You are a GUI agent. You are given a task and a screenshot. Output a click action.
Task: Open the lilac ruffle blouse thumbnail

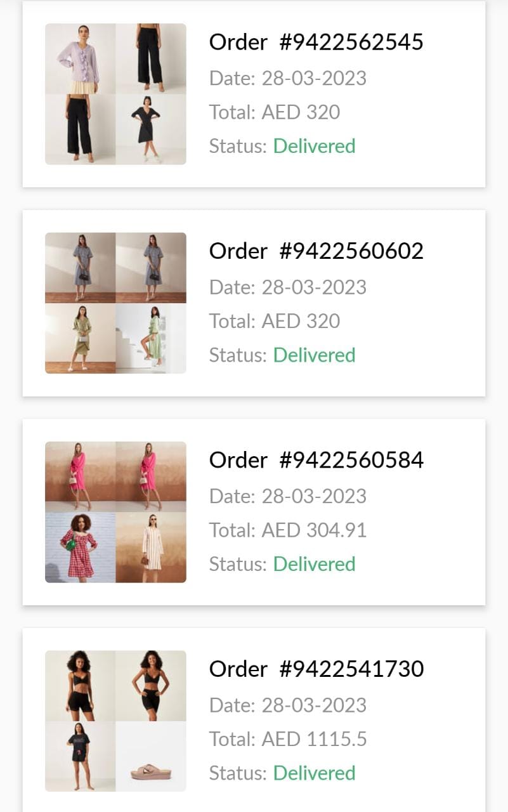[80, 59]
